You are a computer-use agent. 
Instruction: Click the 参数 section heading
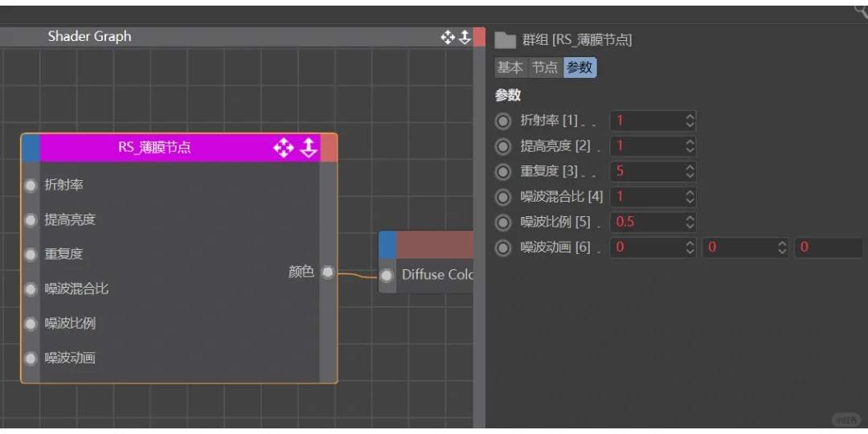508,95
